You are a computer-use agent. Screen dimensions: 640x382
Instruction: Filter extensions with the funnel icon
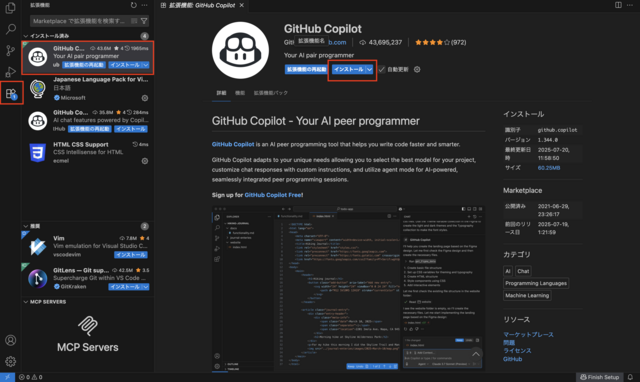pos(144,21)
